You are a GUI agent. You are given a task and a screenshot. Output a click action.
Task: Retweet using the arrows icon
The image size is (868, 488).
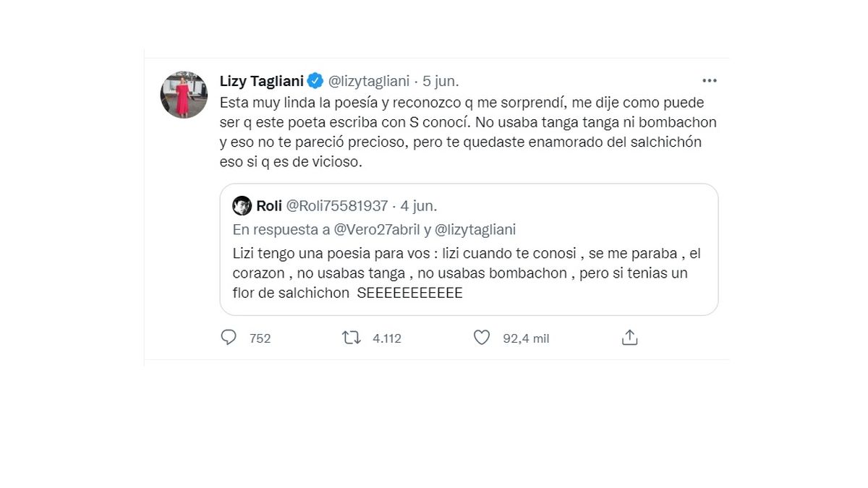pyautogui.click(x=352, y=338)
